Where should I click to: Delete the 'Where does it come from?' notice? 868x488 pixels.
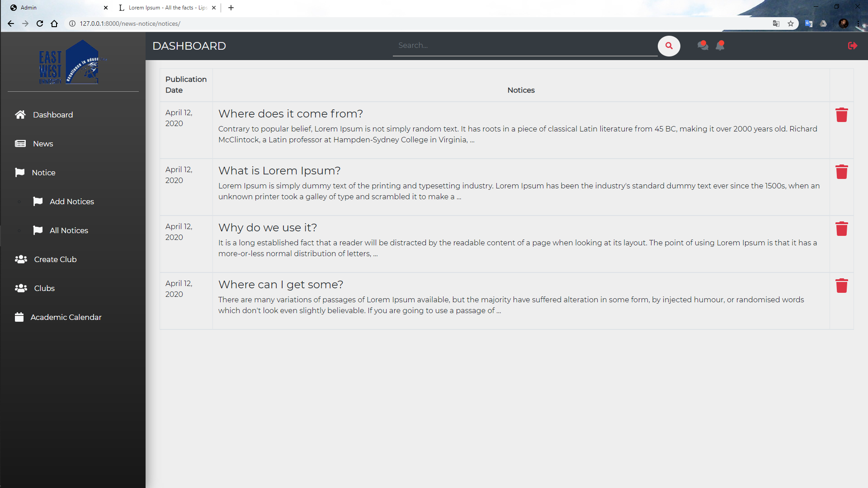click(x=841, y=115)
